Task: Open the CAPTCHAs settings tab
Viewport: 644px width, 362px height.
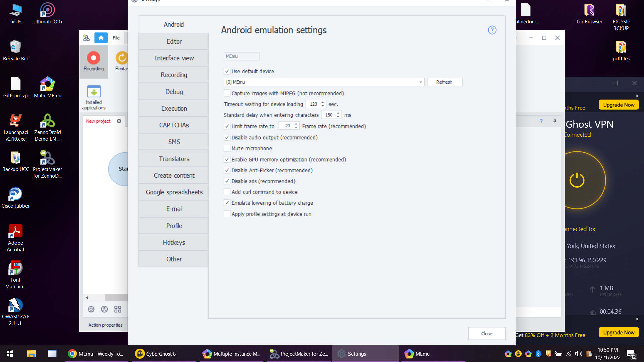Action: tap(174, 125)
